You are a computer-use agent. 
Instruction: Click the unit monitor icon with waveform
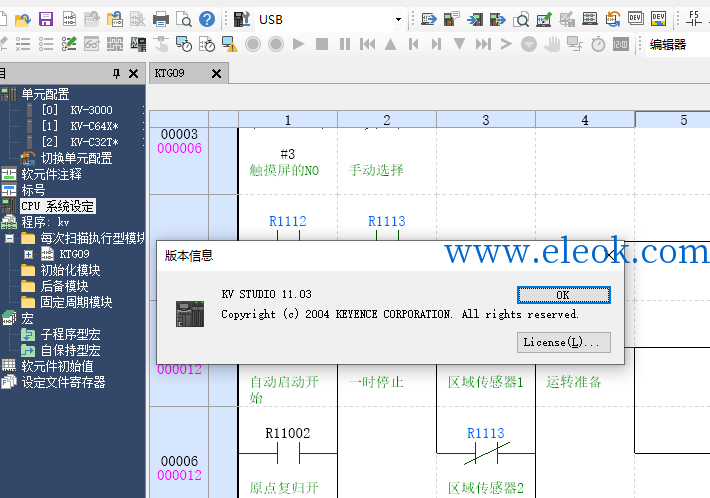138,44
